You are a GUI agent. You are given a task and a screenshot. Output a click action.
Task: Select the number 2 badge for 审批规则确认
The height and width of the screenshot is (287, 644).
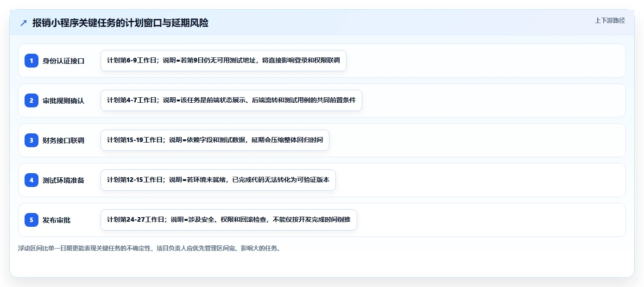pyautogui.click(x=32, y=100)
